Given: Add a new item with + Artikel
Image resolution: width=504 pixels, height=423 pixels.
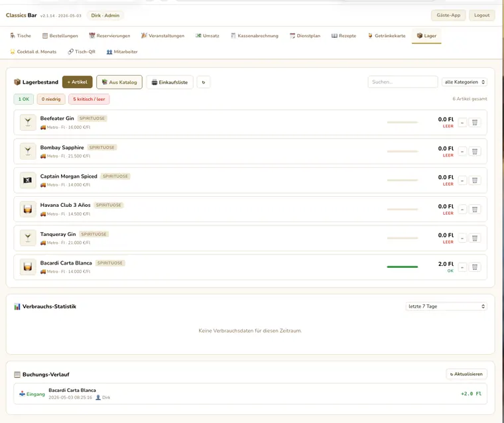Looking at the screenshot, I should pyautogui.click(x=77, y=82).
